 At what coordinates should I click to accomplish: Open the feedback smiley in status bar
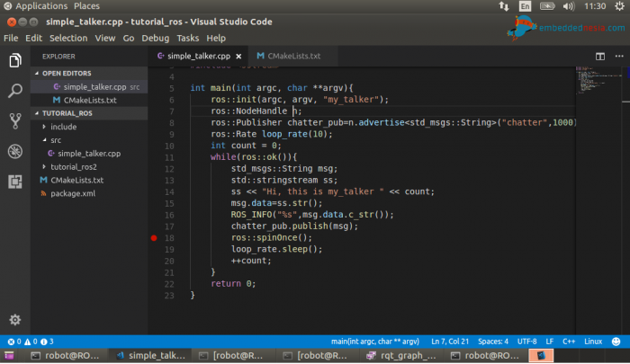tap(616, 342)
